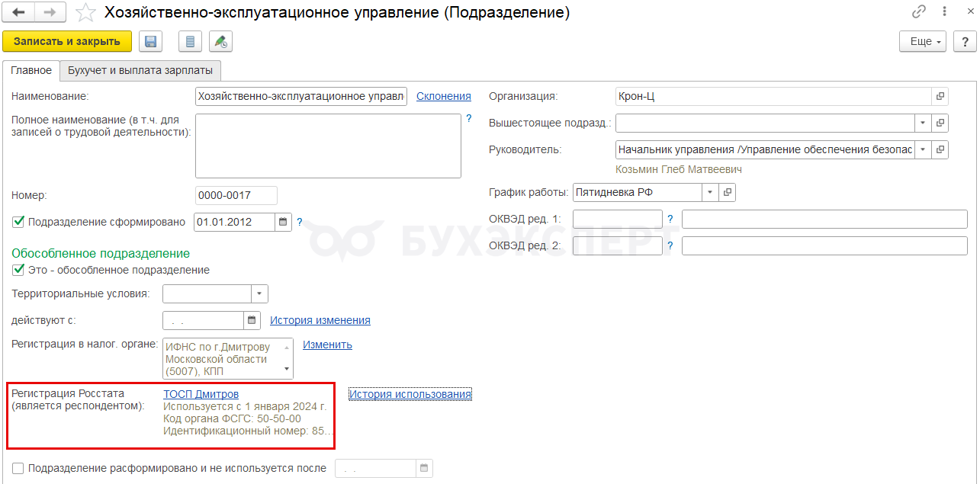
Task: Open График работы record icon
Action: (728, 192)
